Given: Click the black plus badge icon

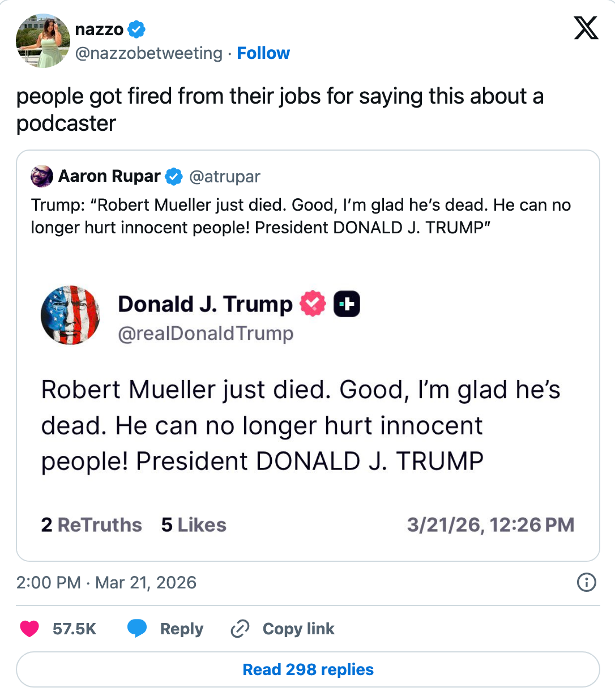Looking at the screenshot, I should tap(347, 304).
